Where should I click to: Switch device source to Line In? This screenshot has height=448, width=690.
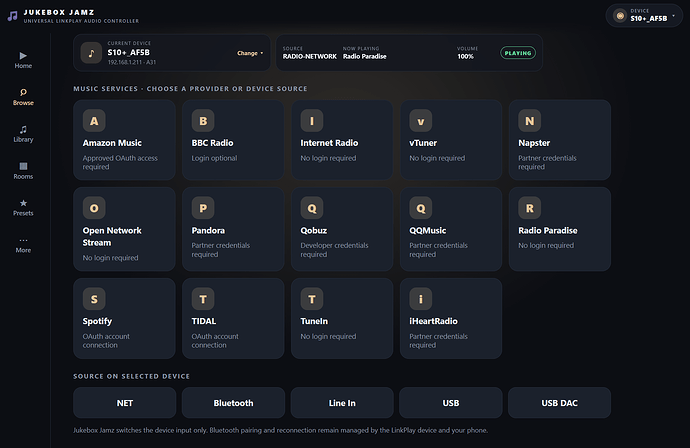[342, 403]
